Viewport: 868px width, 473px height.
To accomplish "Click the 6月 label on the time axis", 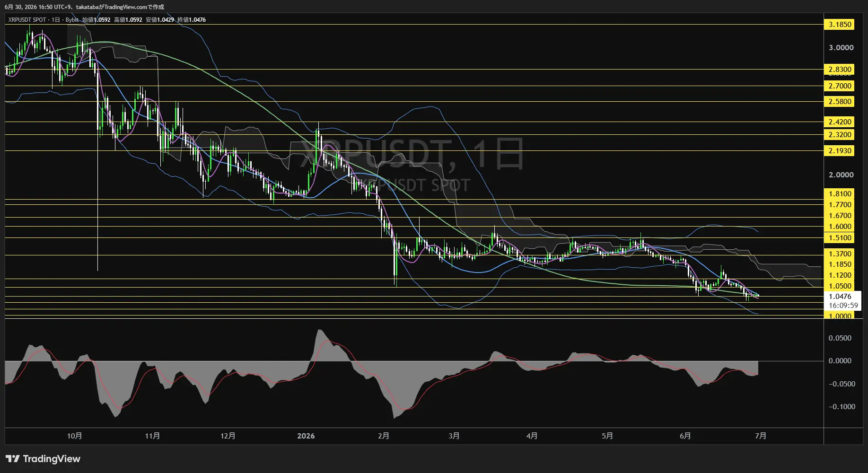I will 685,436.
